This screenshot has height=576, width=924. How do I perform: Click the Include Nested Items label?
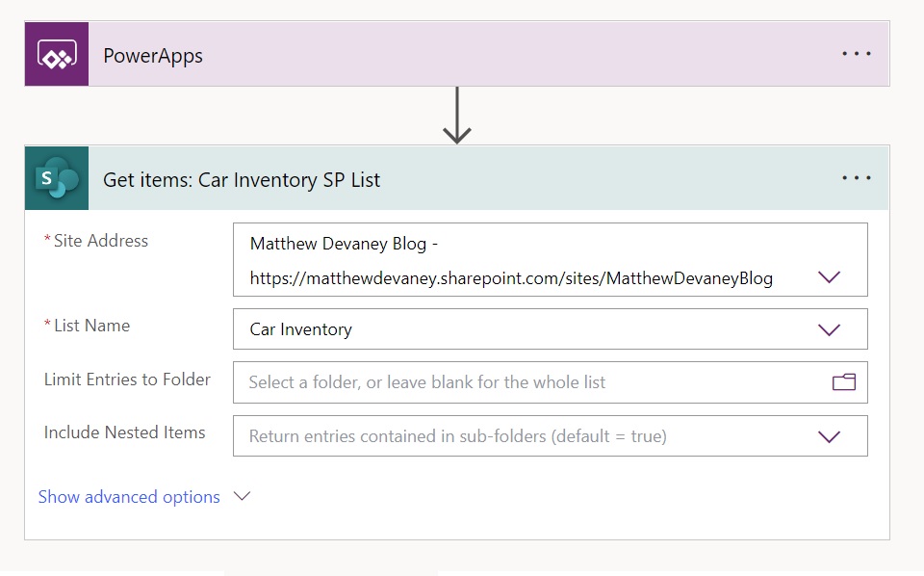pos(124,432)
